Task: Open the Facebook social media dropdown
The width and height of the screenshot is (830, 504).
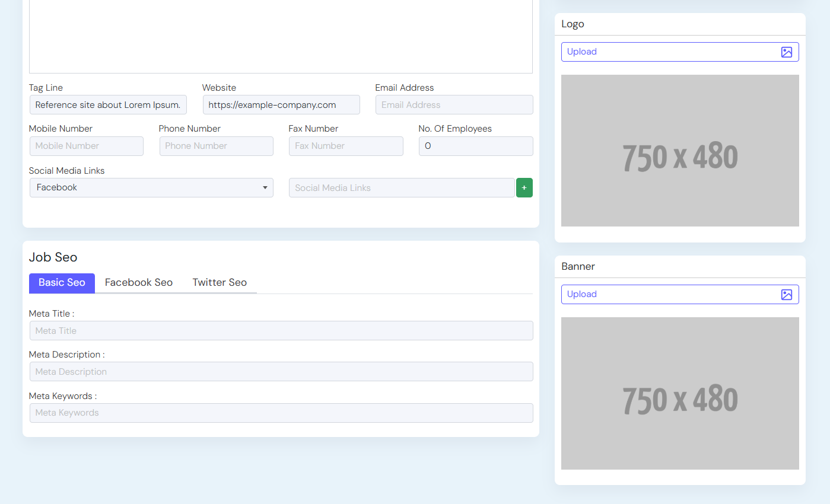Action: pos(151,188)
